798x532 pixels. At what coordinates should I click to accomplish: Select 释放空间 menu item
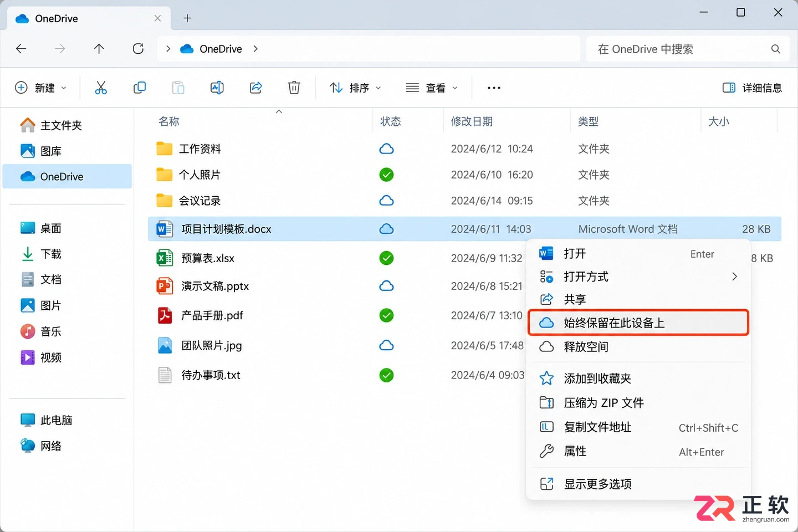(638, 346)
